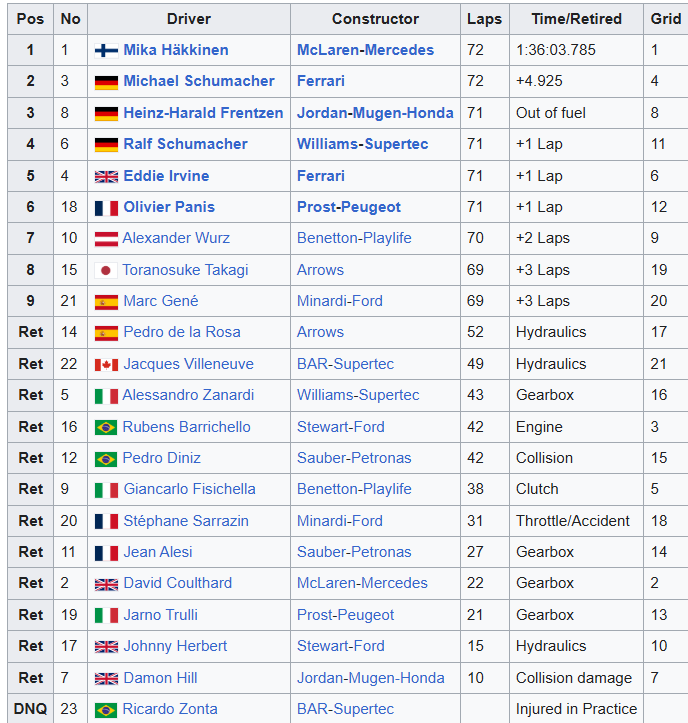688x723 pixels.
Task: Open Minardi-Ford link in Marc Gené's row
Action: [340, 301]
